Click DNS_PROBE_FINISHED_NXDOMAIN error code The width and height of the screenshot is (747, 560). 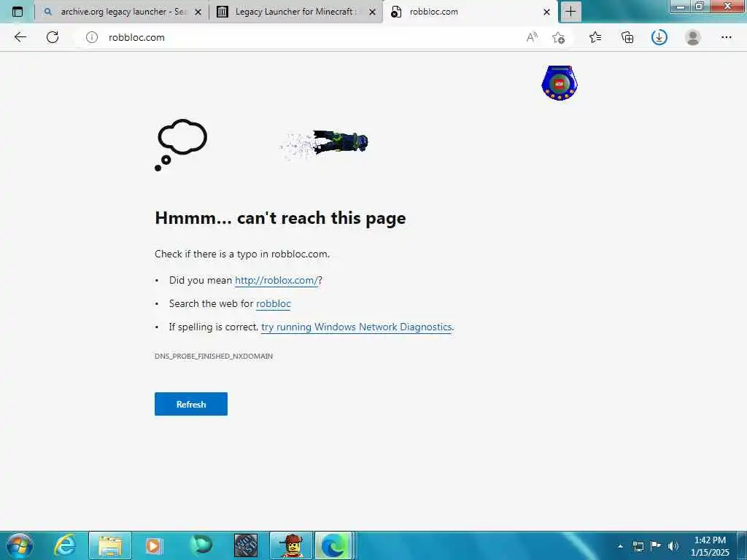[214, 356]
